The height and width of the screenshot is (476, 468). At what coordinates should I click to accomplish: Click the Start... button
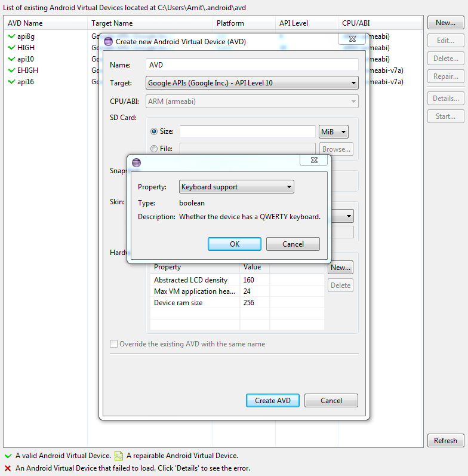pos(445,116)
